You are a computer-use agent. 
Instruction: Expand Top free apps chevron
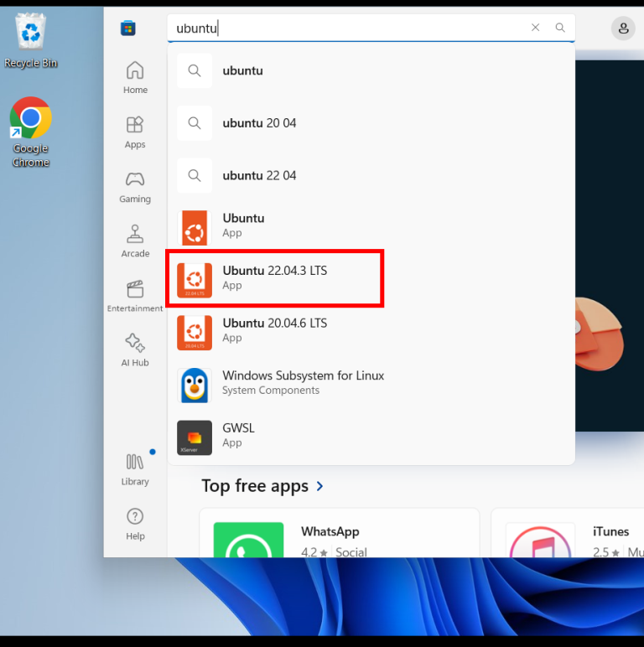320,486
